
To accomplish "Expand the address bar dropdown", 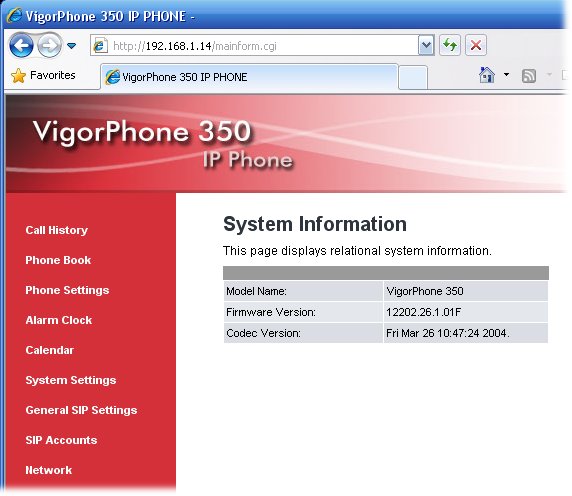I will (x=426, y=46).
